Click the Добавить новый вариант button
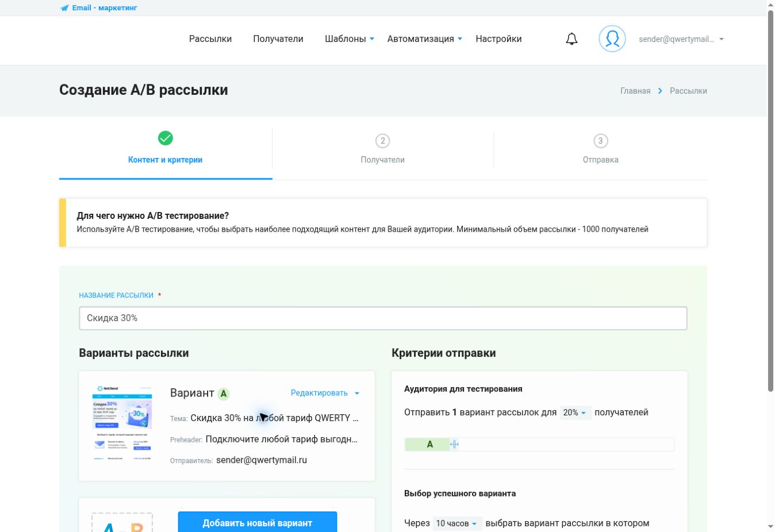 [258, 522]
